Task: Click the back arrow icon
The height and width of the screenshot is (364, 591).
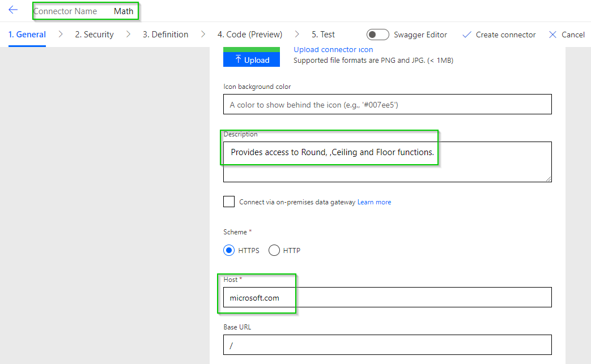Action: [x=13, y=10]
